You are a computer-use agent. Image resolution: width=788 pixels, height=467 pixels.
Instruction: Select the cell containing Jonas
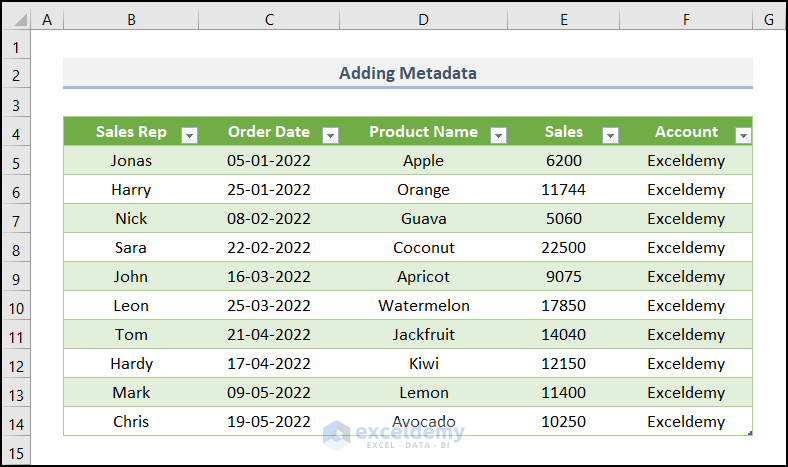coord(131,161)
